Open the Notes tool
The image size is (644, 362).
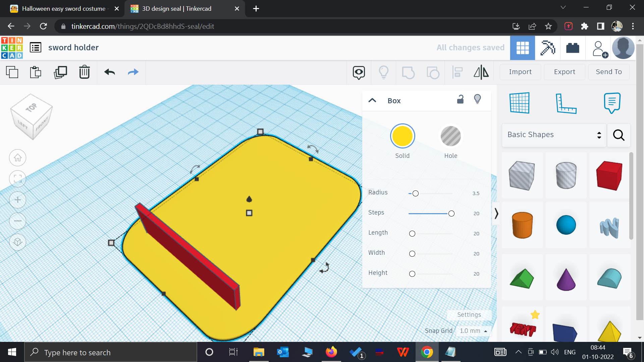(612, 103)
